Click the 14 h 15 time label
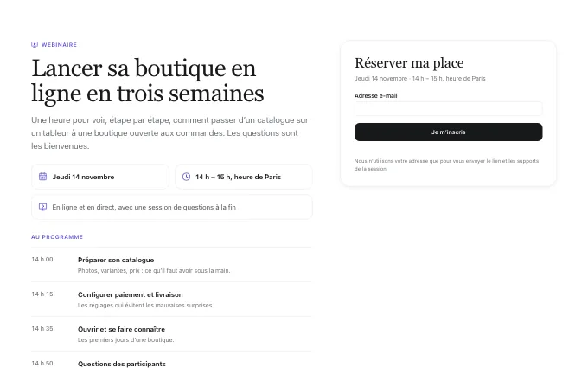Image resolution: width=588 pixels, height=368 pixels. pyautogui.click(x=42, y=294)
